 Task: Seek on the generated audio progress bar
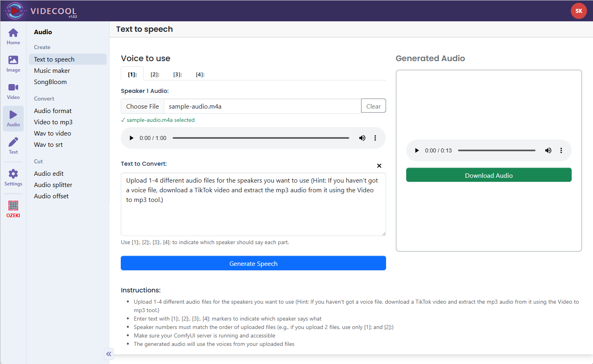(497, 150)
